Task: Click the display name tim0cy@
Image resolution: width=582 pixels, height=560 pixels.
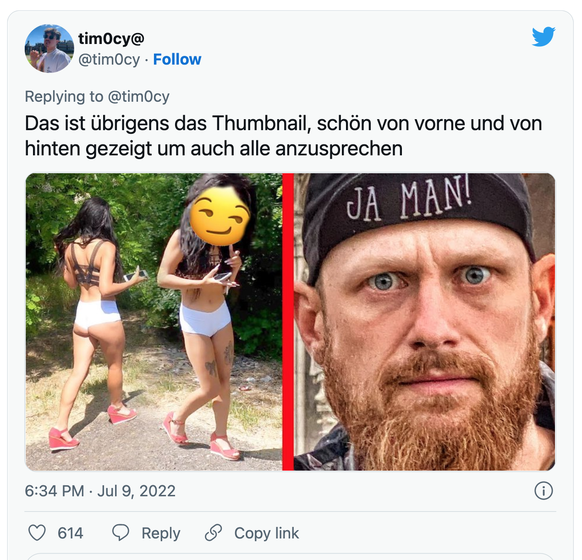Action: pos(111,39)
